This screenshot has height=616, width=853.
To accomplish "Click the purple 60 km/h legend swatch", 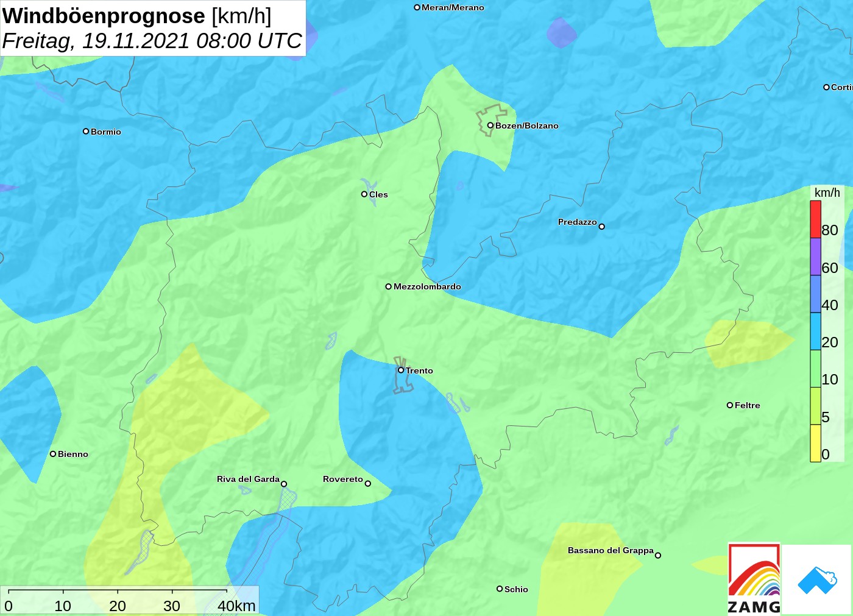I will 815,257.
